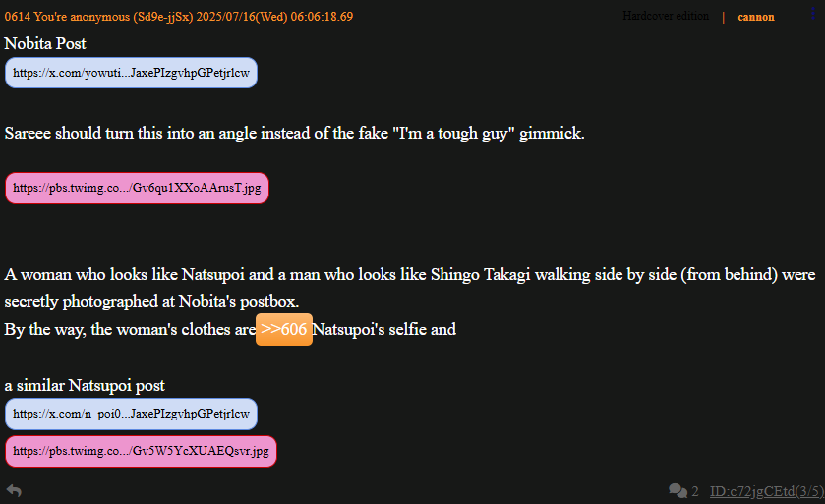Click the "a similar Natsupoi post" text
825x504 pixels.
coord(85,386)
